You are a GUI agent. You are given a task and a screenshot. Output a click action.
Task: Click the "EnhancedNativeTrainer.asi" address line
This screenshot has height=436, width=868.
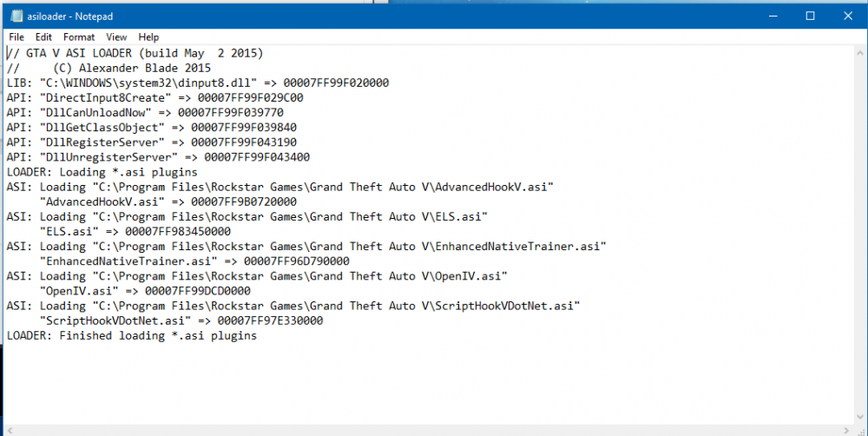[x=195, y=261]
